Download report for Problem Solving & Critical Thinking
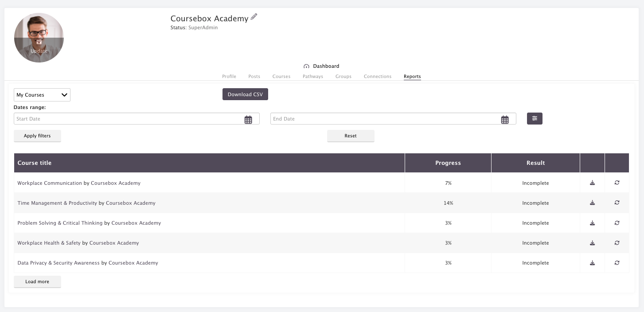Viewport: 644px width, 312px height. [x=592, y=223]
